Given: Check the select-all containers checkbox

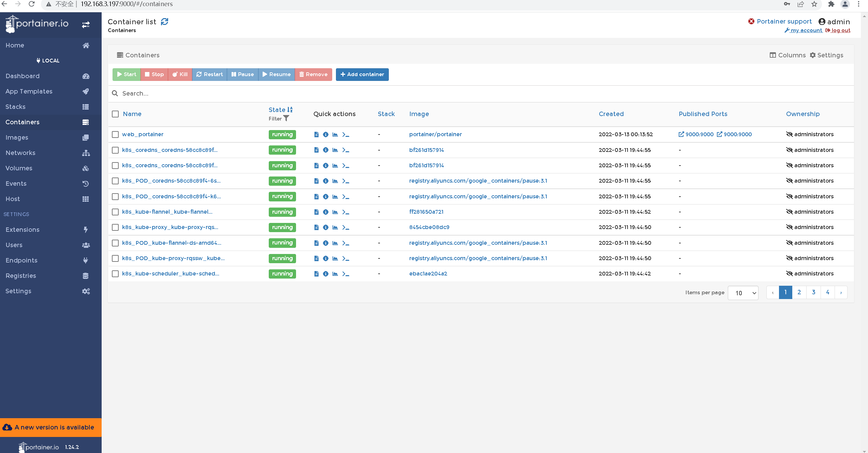Looking at the screenshot, I should 115,114.
